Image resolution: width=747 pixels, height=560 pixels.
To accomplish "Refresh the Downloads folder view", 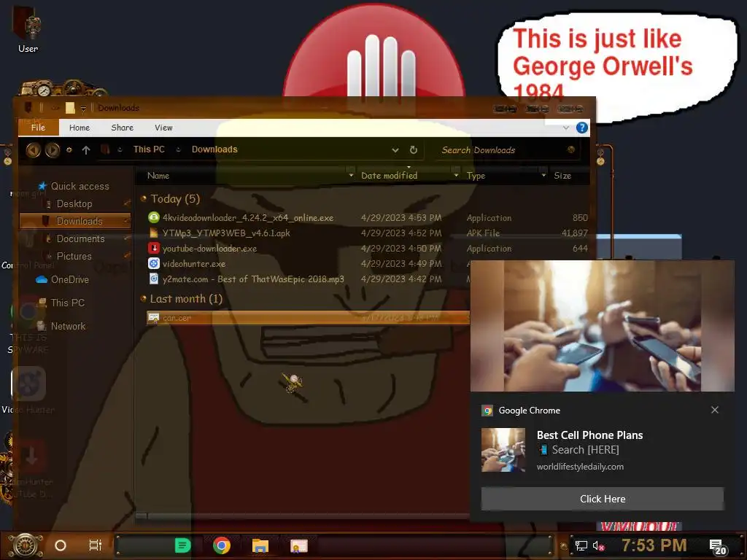I will (414, 150).
